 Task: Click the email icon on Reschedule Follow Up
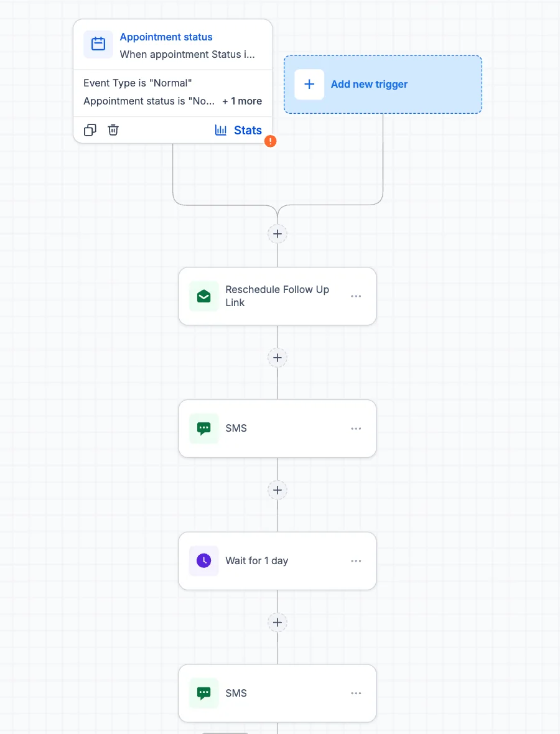pos(203,296)
